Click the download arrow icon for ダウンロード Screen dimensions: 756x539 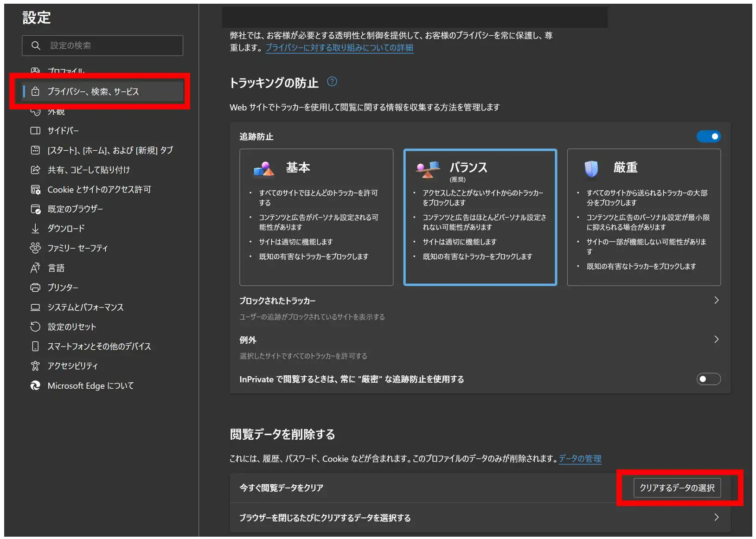click(x=35, y=229)
